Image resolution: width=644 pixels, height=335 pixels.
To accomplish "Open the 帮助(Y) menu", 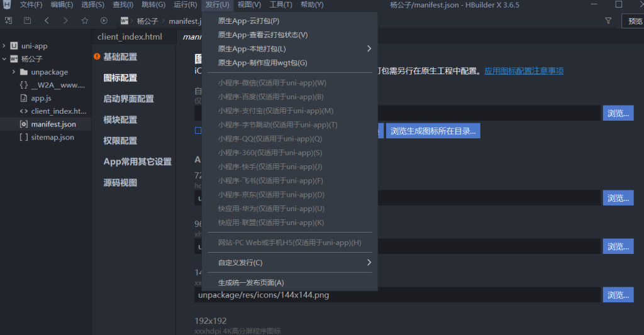I will [x=312, y=5].
